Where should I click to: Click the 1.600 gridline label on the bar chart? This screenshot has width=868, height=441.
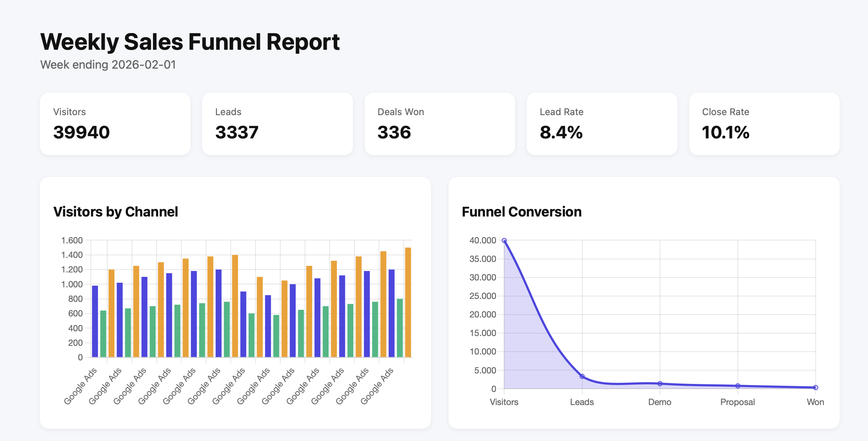tap(72, 240)
